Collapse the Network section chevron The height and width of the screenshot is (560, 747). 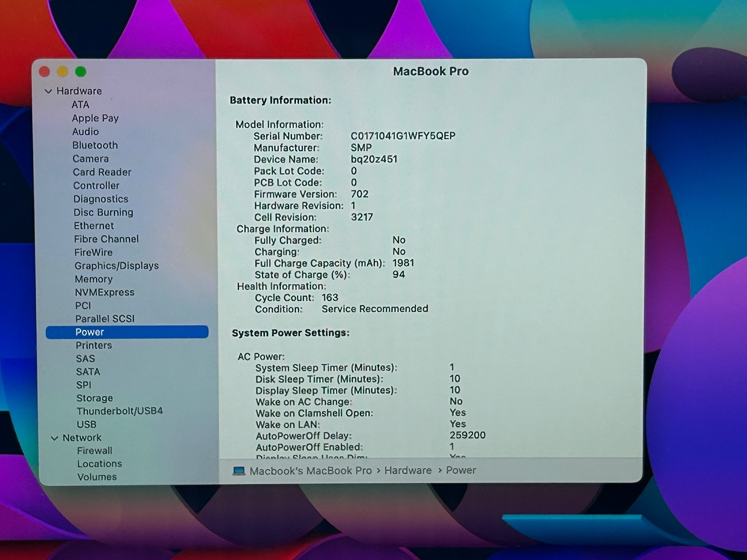55,438
